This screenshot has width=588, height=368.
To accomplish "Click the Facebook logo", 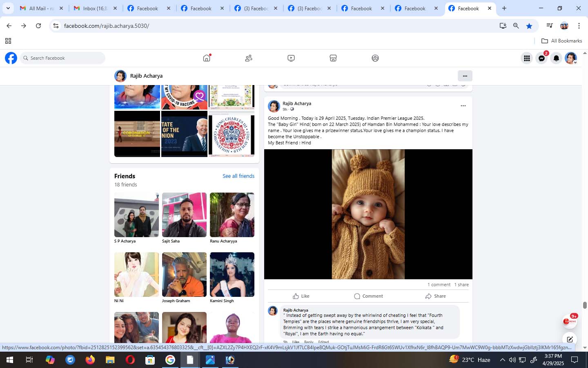I will 11,58.
